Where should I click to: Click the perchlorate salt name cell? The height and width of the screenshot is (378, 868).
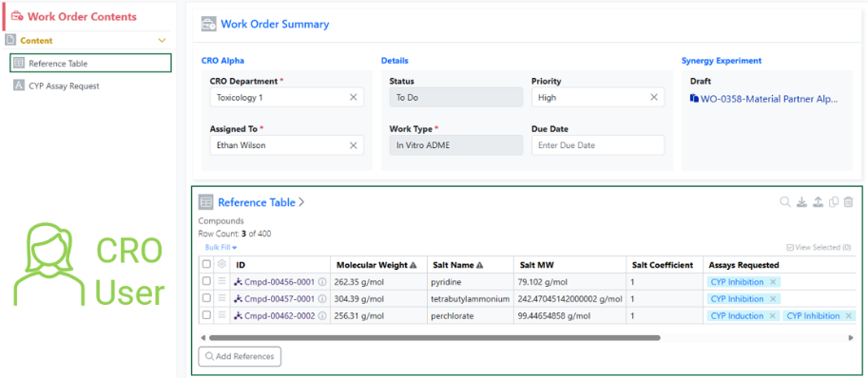[470, 316]
